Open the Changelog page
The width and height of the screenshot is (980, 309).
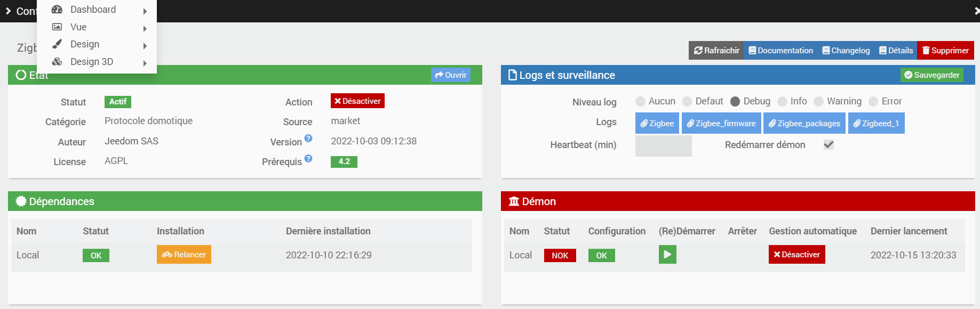846,51
